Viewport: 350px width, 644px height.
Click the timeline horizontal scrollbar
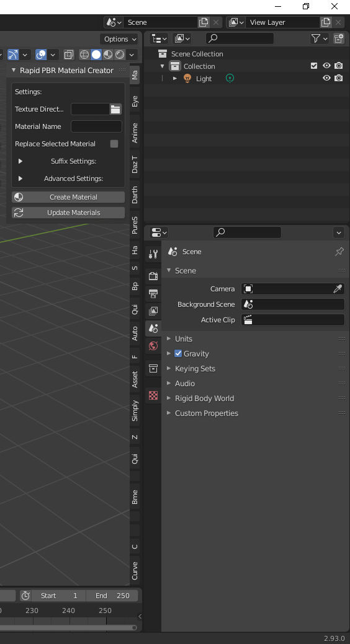(68, 627)
